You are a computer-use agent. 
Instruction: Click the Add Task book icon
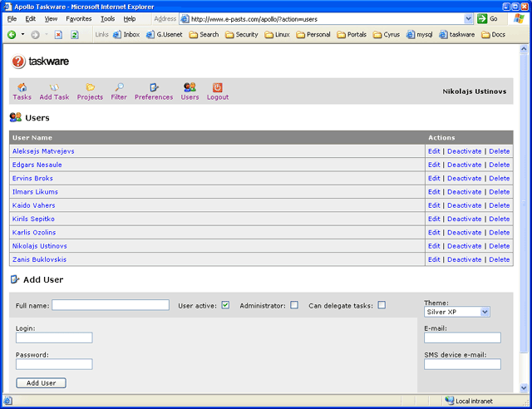click(54, 87)
